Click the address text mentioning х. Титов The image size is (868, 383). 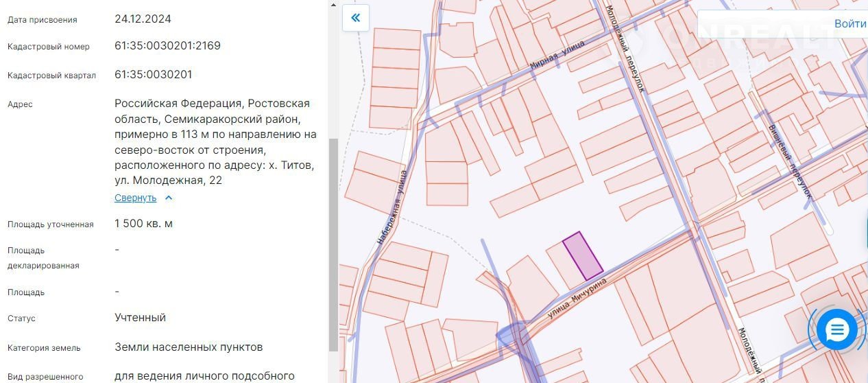[215, 165]
